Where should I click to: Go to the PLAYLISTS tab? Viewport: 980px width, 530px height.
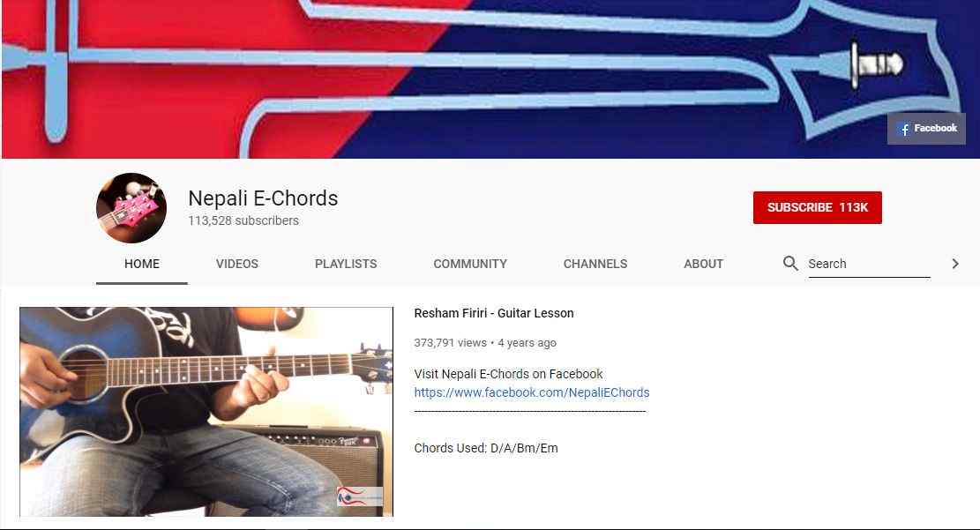click(346, 264)
